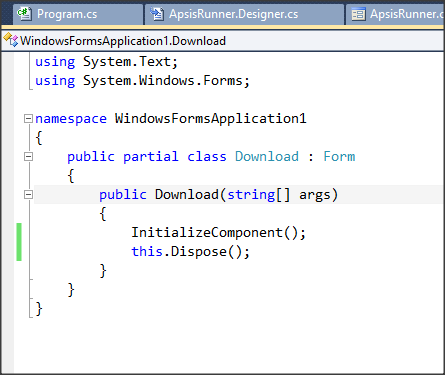Click 'System.Text;' in the using line
This screenshot has width=445, height=375.
130,62
